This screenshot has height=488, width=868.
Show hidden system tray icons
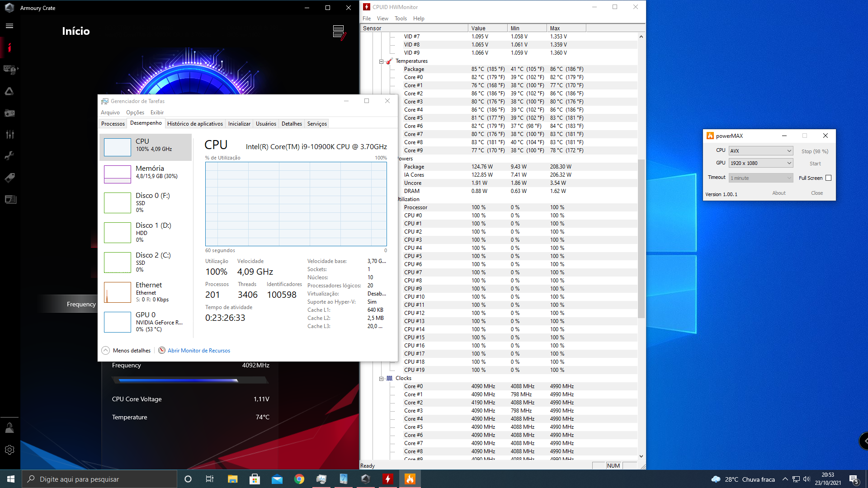pos(785,479)
